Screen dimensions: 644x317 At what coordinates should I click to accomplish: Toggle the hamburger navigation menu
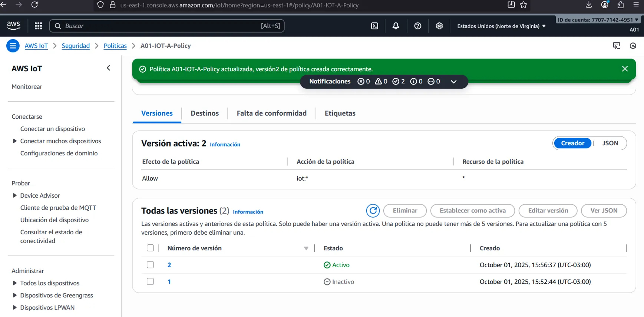(x=13, y=46)
